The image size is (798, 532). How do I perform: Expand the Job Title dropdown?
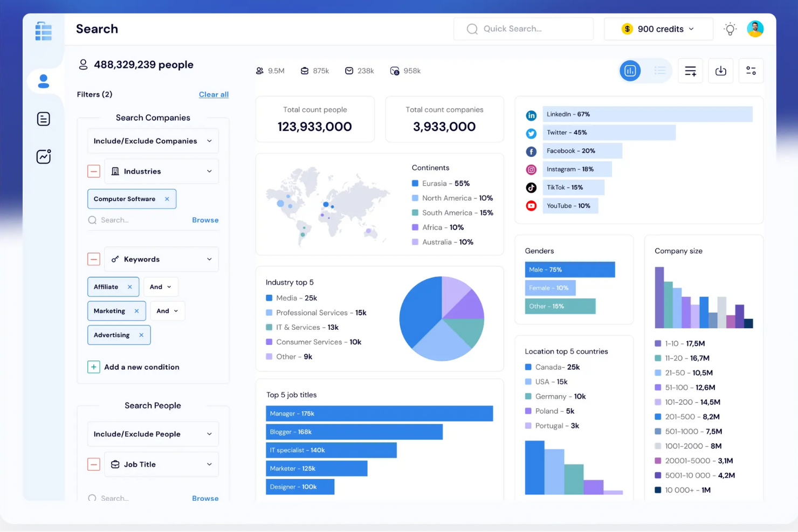(162, 464)
